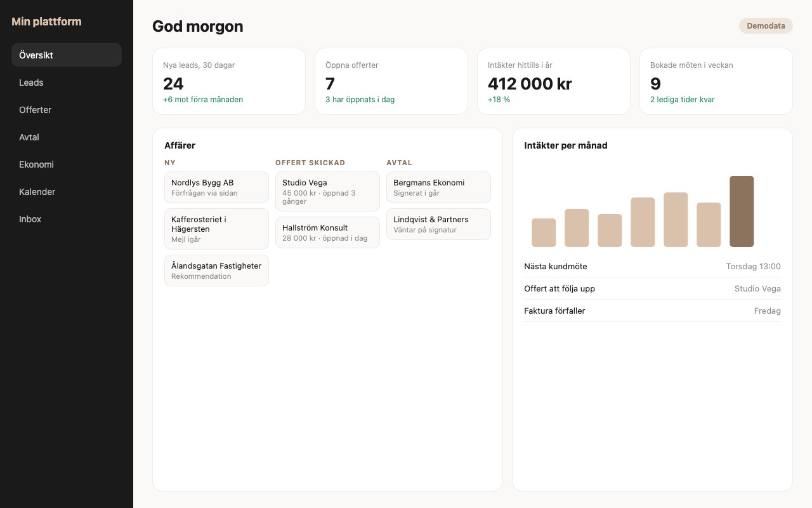Open the Intäkter hittills i år card

554,81
